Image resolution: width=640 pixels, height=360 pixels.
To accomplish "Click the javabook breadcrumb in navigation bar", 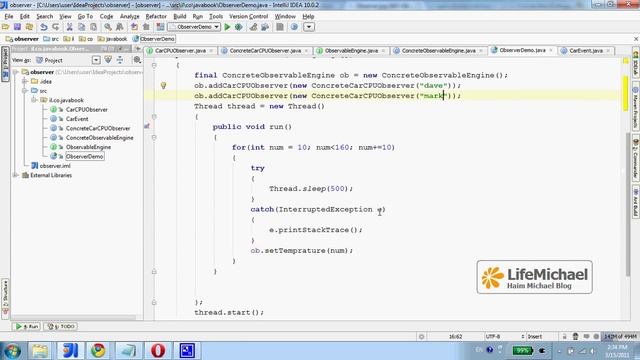I will coord(112,39).
